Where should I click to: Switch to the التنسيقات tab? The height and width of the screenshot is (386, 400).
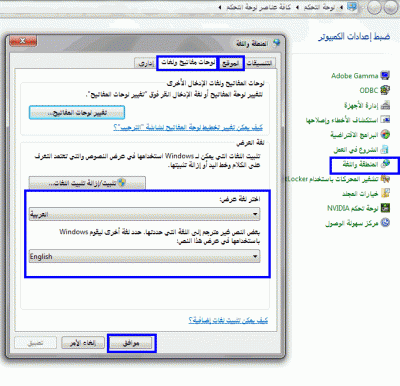(x=261, y=63)
